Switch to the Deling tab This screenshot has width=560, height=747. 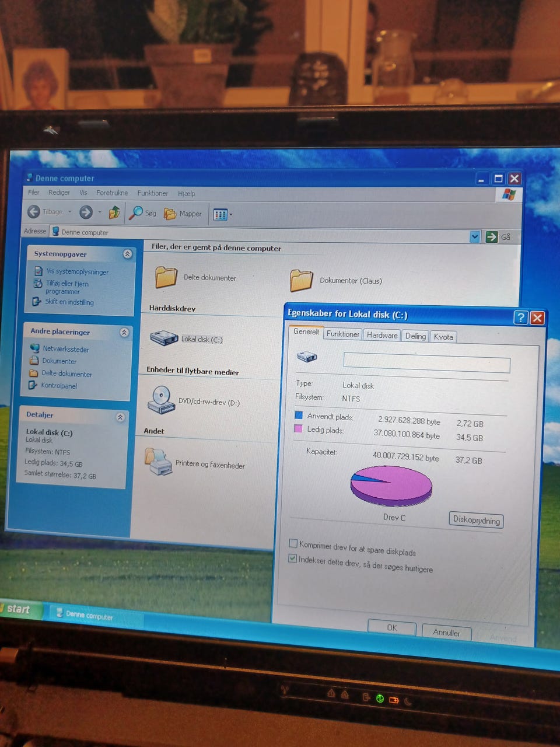(x=415, y=336)
